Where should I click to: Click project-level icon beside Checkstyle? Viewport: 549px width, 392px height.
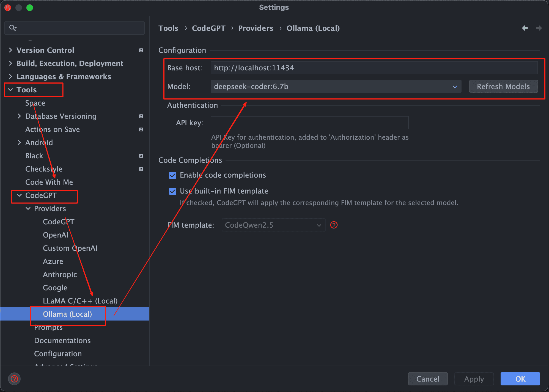(x=141, y=169)
